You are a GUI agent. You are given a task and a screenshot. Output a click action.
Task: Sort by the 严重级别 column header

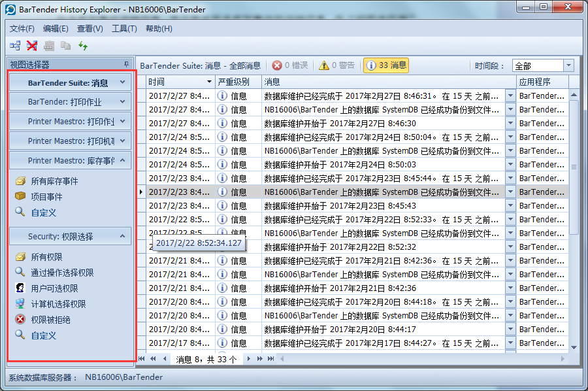[238, 82]
